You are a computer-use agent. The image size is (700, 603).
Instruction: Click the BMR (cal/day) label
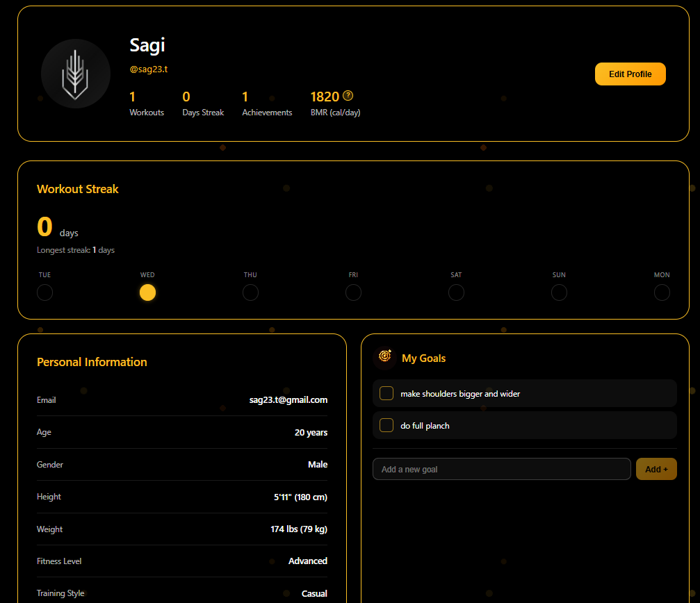click(x=336, y=113)
